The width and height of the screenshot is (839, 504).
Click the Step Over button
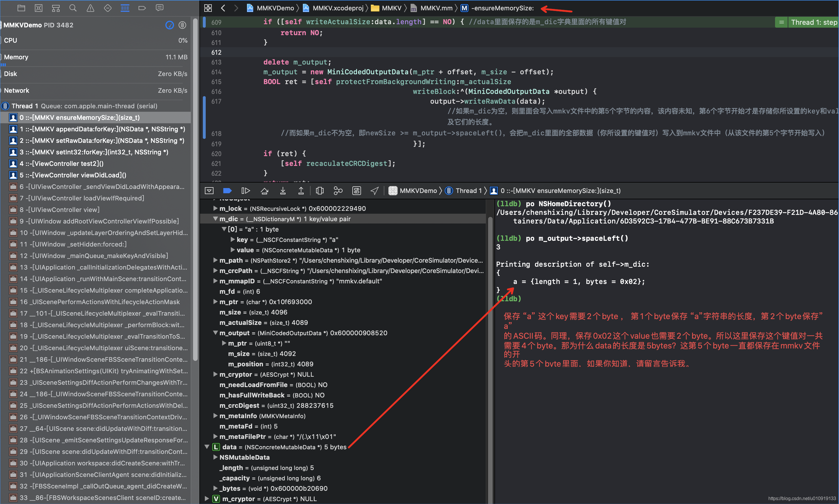[x=264, y=191]
